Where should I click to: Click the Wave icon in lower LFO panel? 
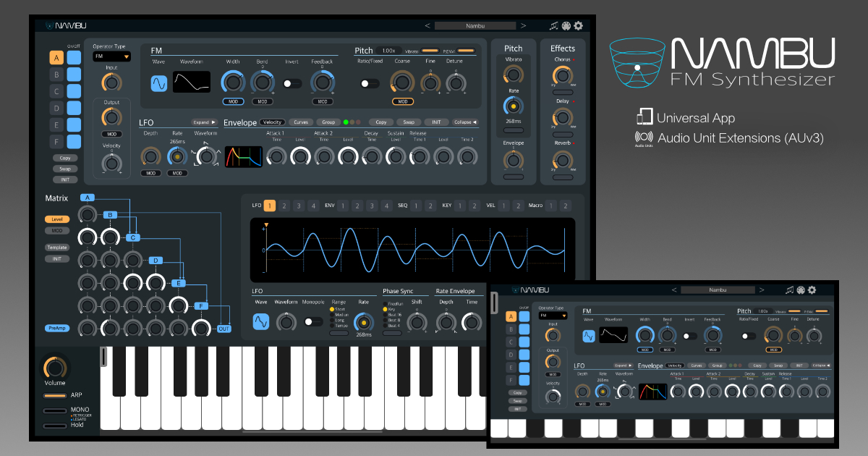point(261,320)
